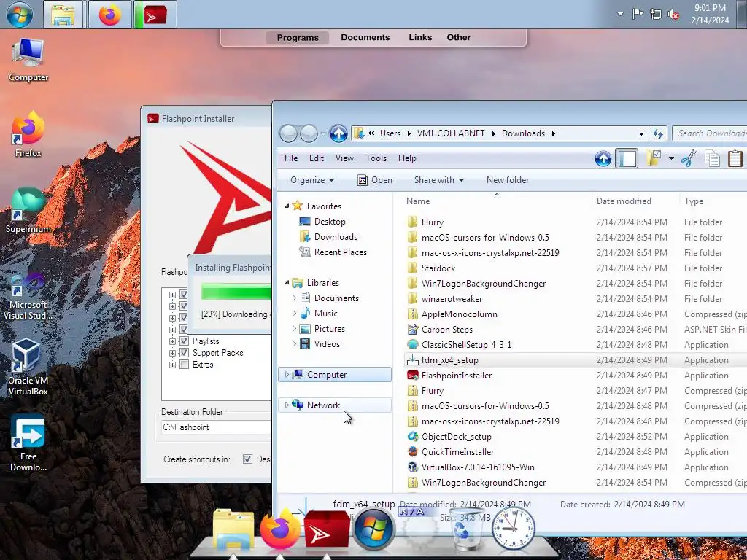Select the Supermium desktop shortcut
Screen dimensions: 747x560
(28, 211)
